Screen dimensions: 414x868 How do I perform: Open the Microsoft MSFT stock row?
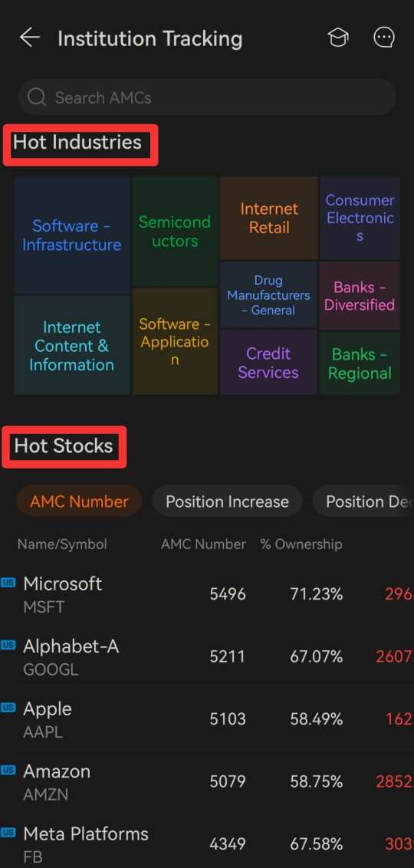tap(207, 594)
